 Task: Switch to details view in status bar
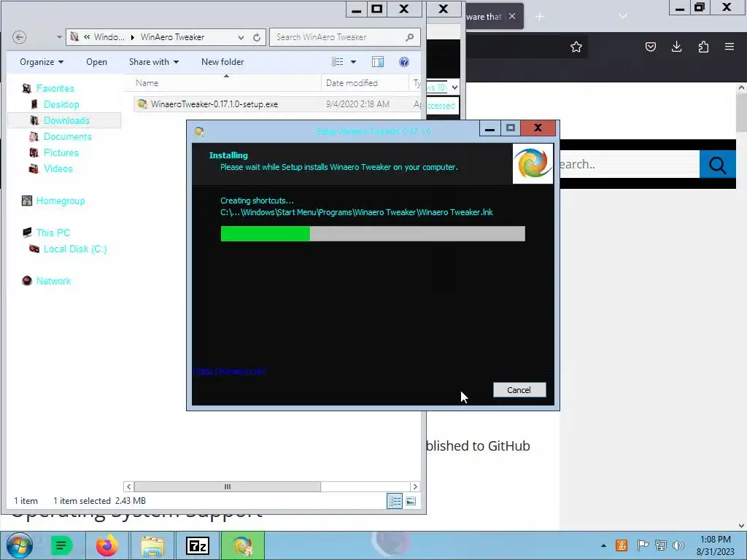click(395, 501)
